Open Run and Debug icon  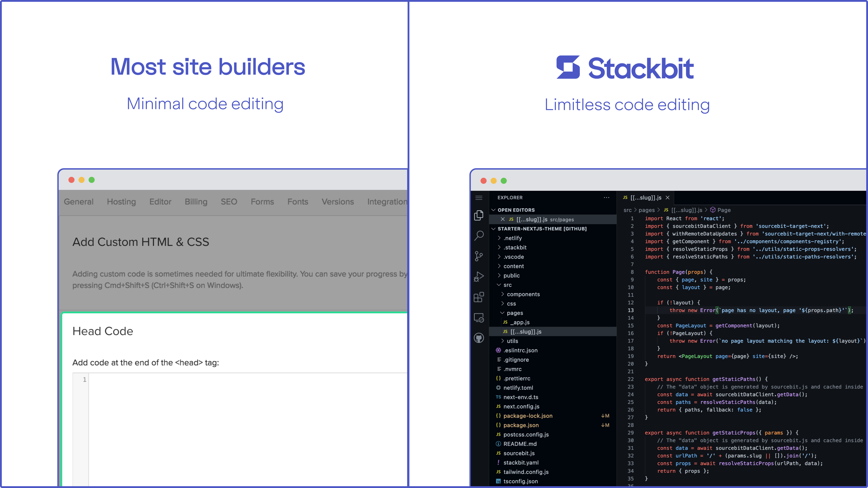coord(479,277)
